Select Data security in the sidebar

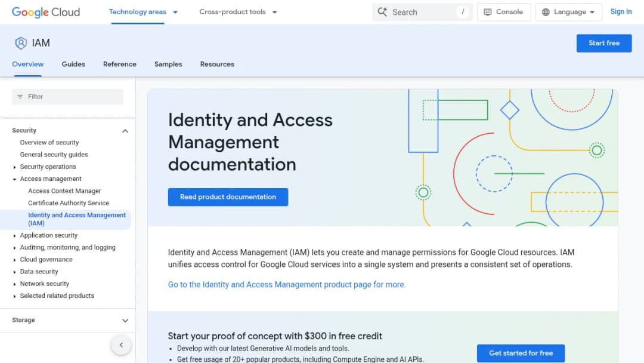tap(39, 272)
